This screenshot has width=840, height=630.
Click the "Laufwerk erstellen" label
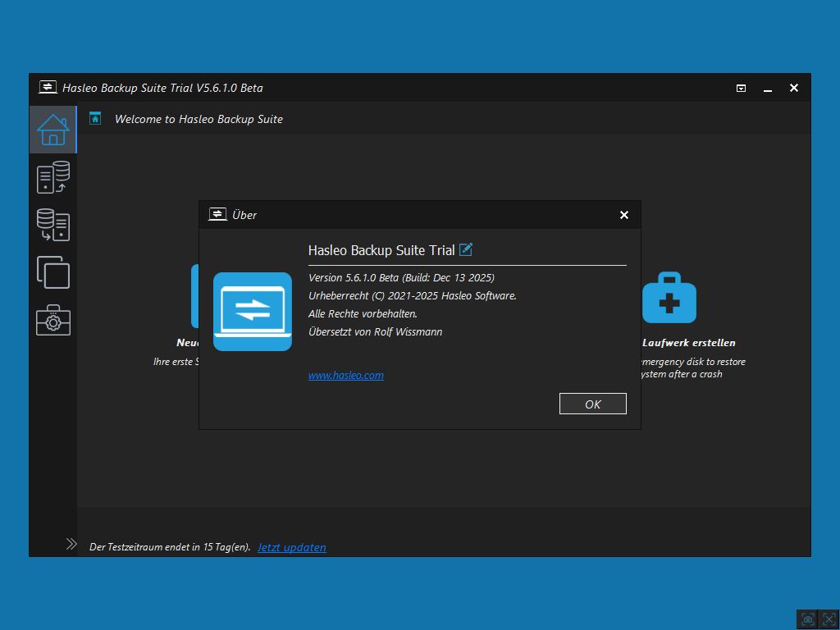click(688, 343)
